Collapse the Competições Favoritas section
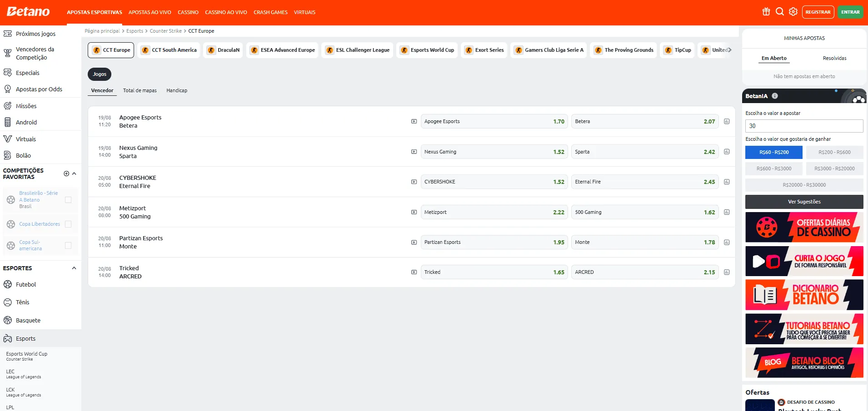 (x=74, y=173)
